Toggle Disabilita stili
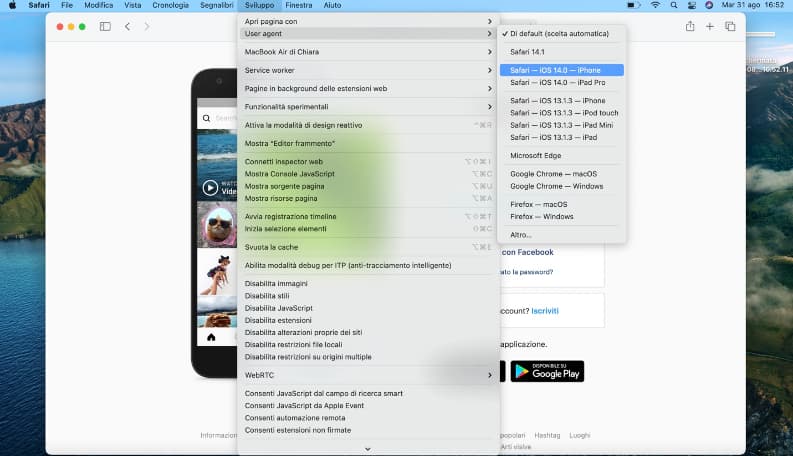Viewport: 793px width, 456px height. [368, 296]
